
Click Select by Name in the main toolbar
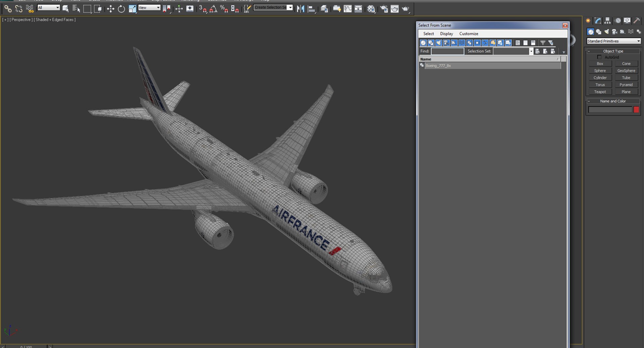(x=76, y=9)
